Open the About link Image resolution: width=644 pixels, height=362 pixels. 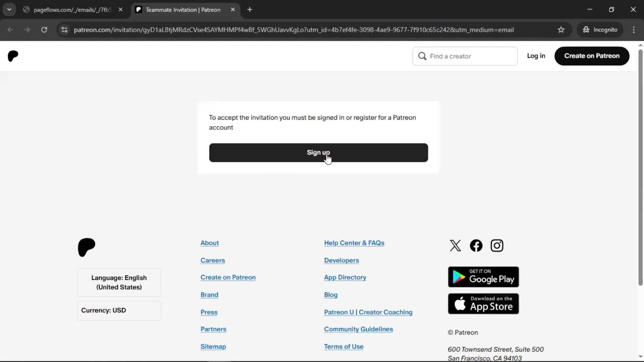point(210,243)
